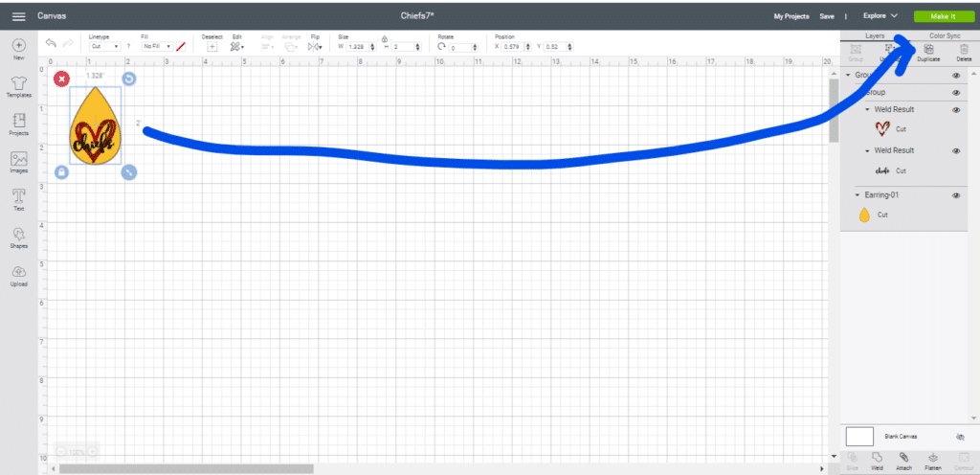This screenshot has width=980, height=475.
Task: Click the Duplicate layer icon
Action: pos(927,52)
